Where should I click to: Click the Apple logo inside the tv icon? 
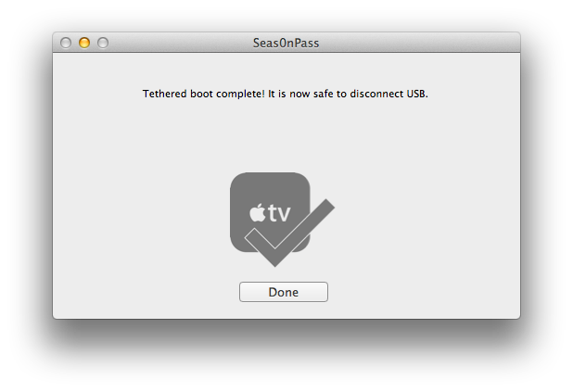258,212
